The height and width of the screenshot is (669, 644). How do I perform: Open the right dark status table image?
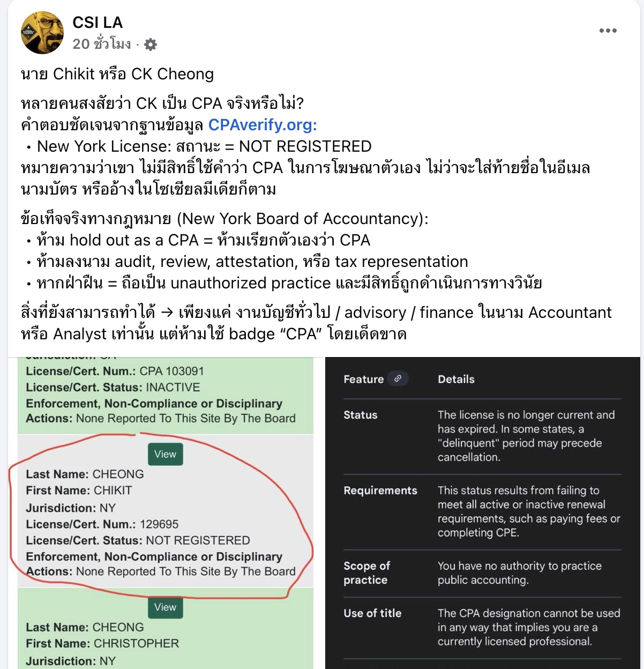pyautogui.click(x=482, y=513)
